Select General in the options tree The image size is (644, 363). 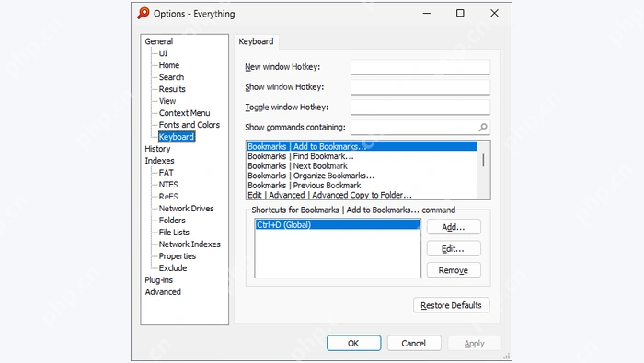click(x=159, y=41)
